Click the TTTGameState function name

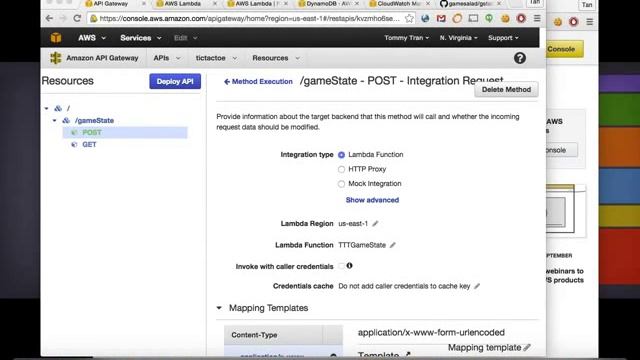tap(362, 245)
